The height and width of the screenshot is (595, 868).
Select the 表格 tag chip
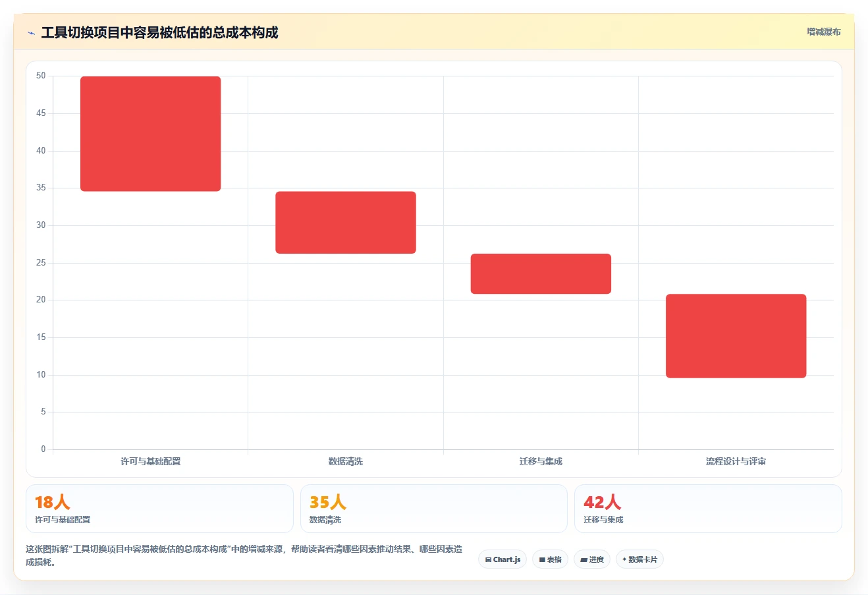[550, 559]
